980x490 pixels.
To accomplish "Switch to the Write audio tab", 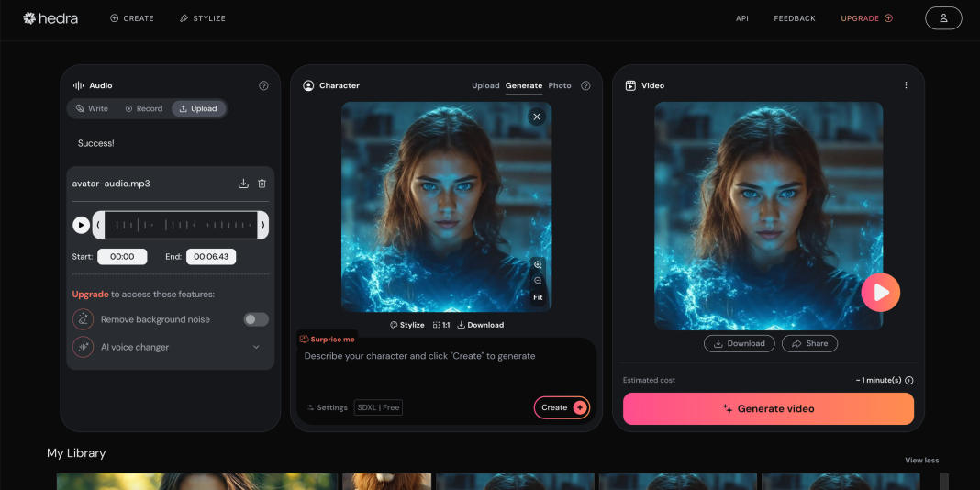I will 92,109.
